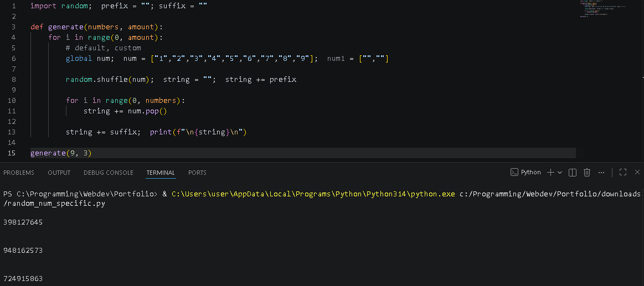Click terminal output '724915863'
Screen dimensions: 644x286
23,279
